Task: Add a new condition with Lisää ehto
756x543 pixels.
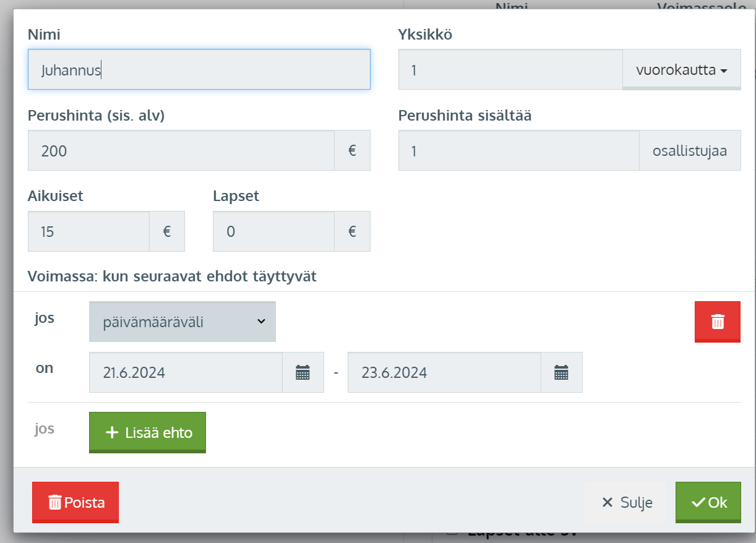Action: pyautogui.click(x=148, y=432)
